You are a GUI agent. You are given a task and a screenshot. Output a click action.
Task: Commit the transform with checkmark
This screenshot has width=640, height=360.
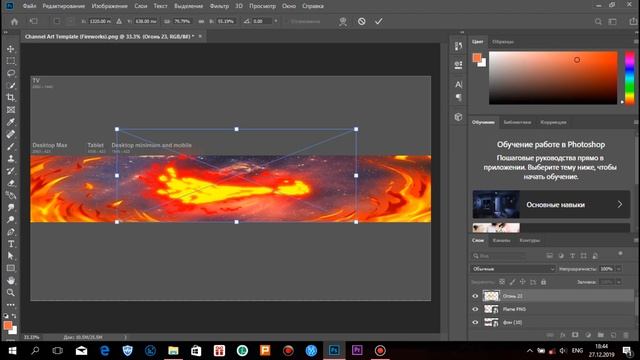[379, 21]
